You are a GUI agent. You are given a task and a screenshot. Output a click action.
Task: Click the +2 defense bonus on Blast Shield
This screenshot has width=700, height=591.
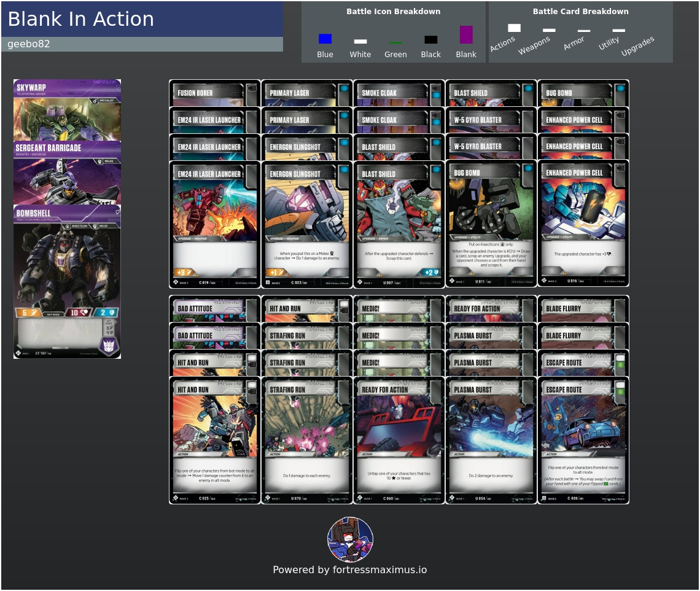429,272
